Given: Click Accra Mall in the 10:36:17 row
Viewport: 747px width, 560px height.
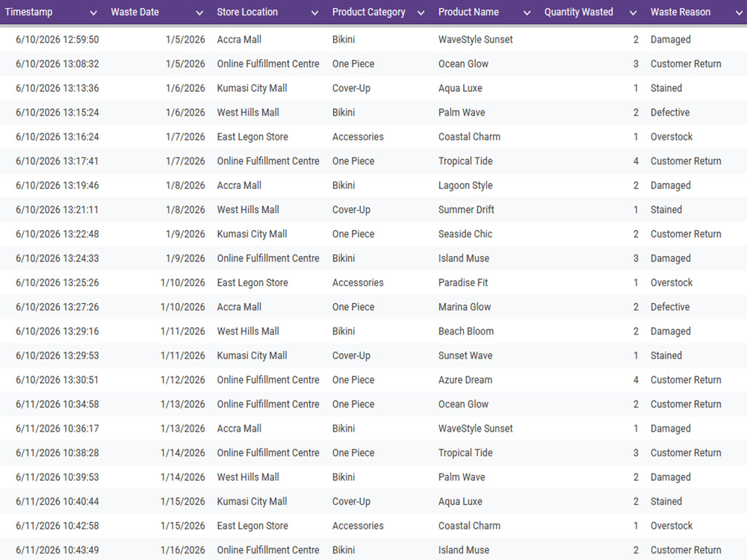Looking at the screenshot, I should point(239,428).
